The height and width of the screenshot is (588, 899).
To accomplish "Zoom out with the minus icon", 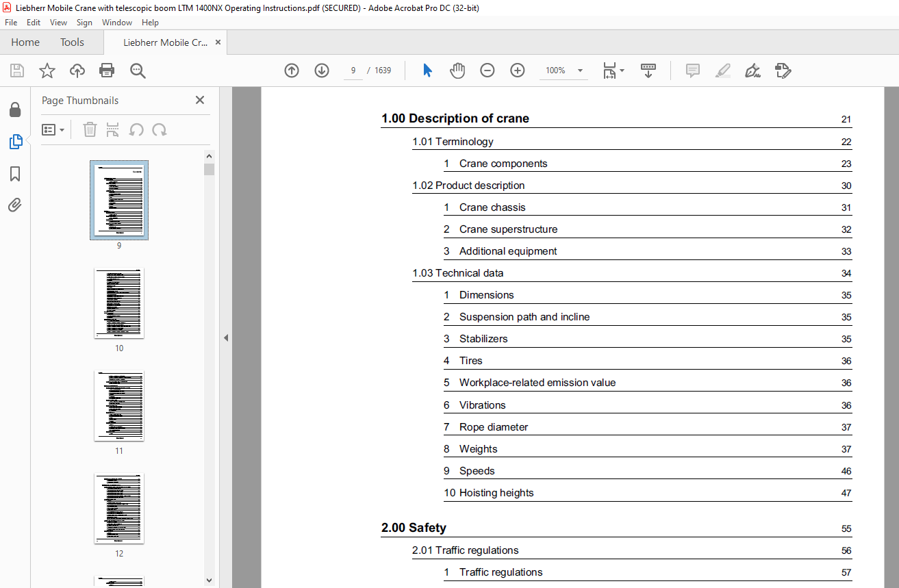I will coord(488,71).
